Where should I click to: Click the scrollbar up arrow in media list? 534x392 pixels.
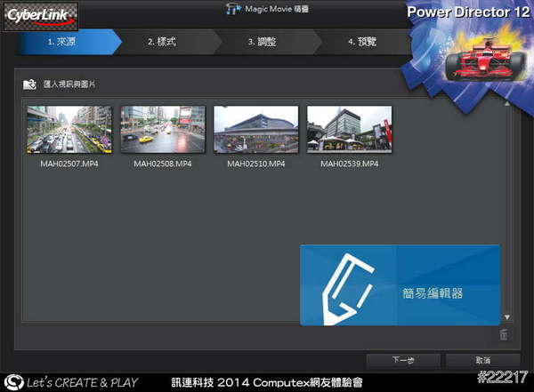click(507, 103)
